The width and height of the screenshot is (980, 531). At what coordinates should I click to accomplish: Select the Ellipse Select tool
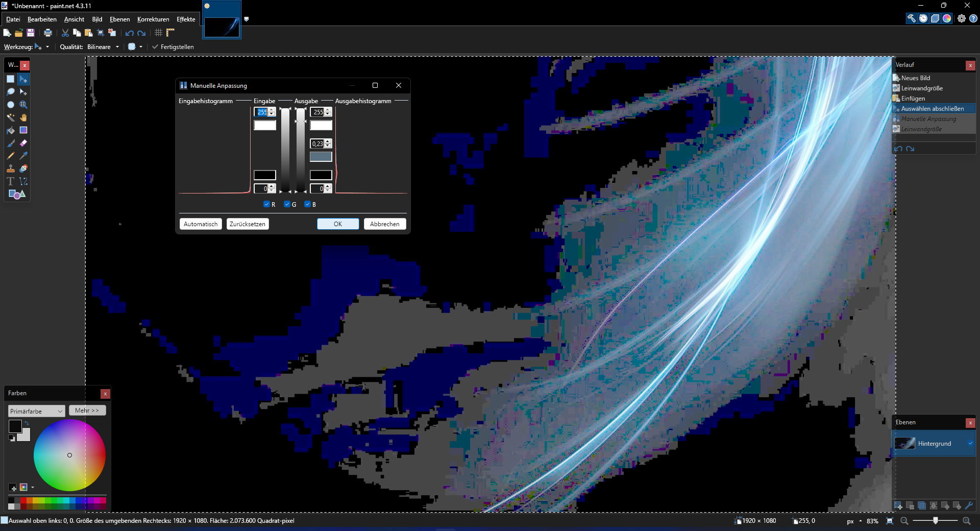click(11, 105)
